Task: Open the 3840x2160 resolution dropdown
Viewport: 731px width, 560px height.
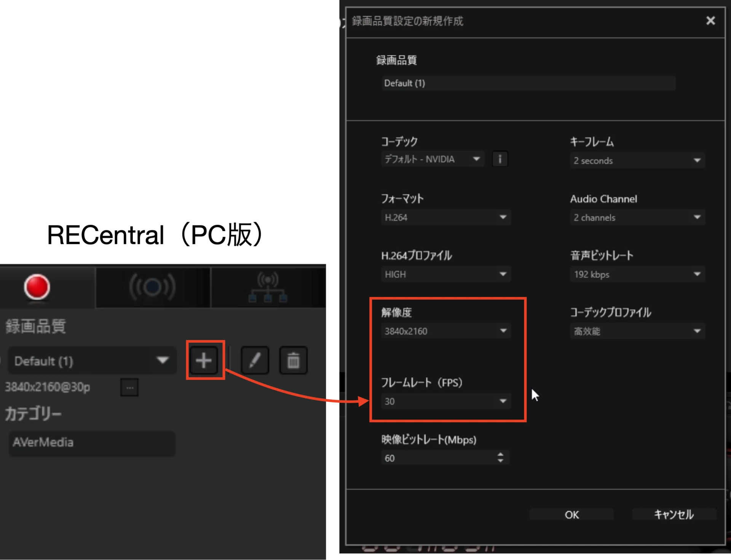Action: pyautogui.click(x=445, y=331)
